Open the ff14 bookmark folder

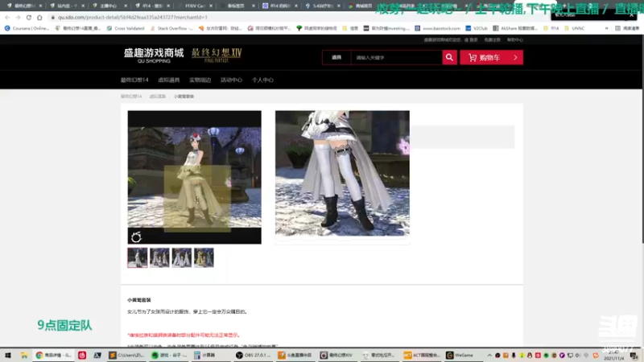551,28
